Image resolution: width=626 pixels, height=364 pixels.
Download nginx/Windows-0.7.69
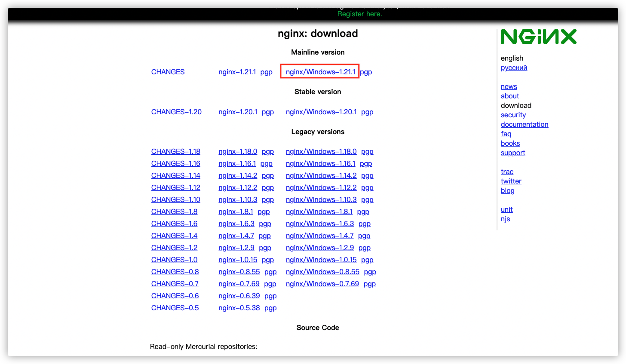pos(322,284)
